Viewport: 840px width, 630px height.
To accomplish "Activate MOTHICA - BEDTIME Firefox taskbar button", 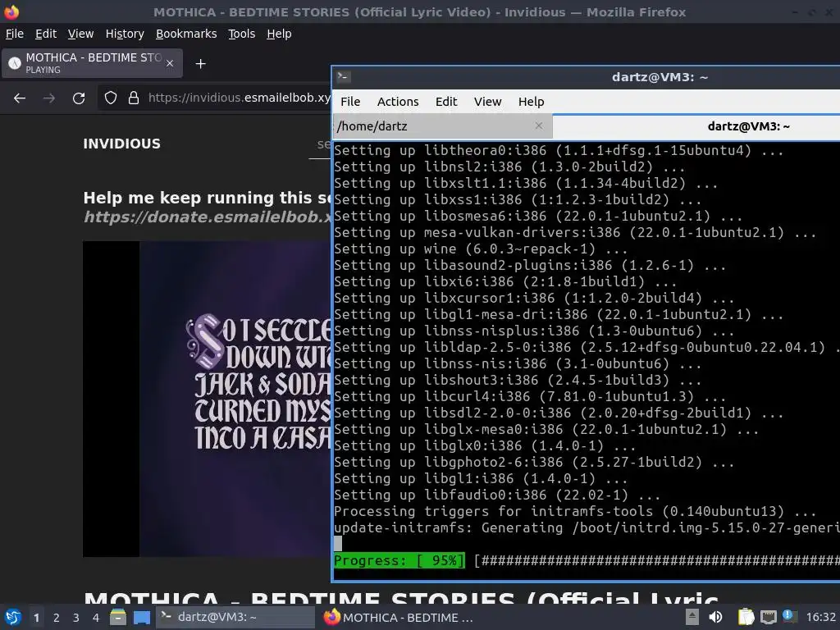I will click(x=399, y=617).
